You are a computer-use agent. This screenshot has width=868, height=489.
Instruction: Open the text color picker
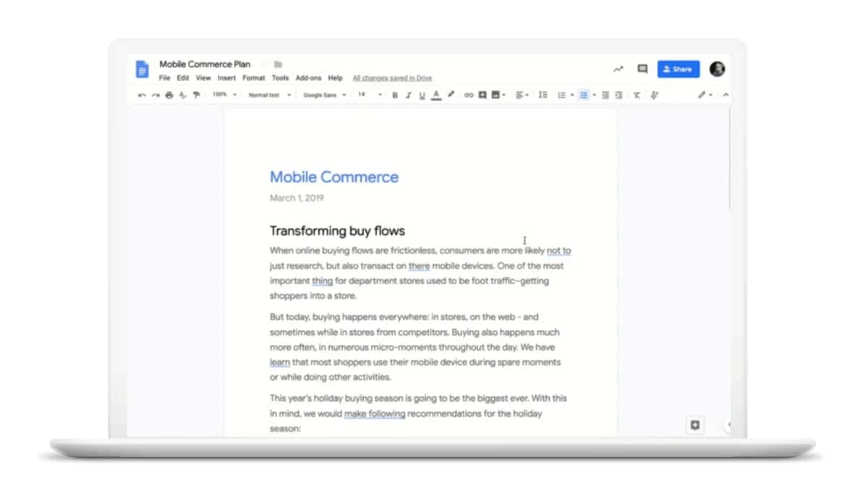[436, 95]
